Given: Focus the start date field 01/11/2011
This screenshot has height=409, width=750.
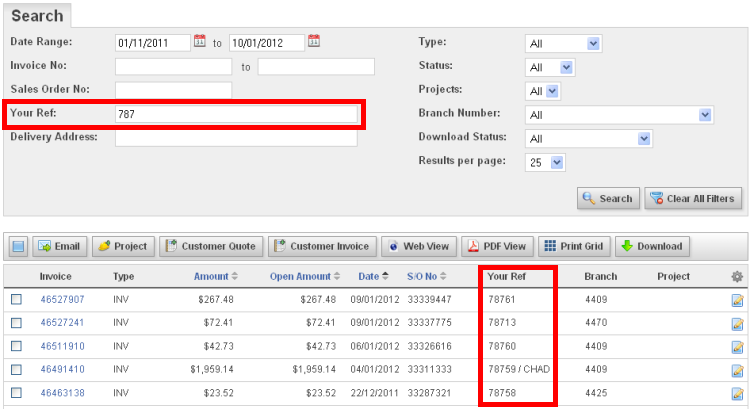Looking at the screenshot, I should pos(153,43).
